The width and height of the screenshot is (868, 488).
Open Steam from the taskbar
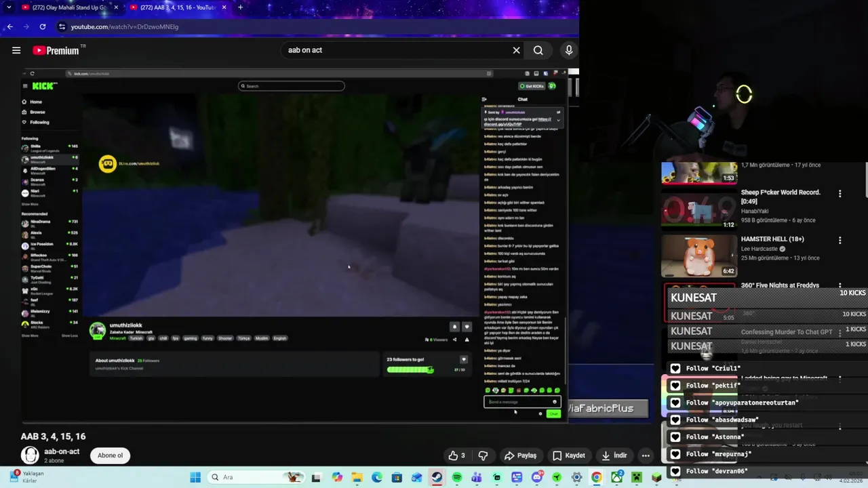click(437, 477)
